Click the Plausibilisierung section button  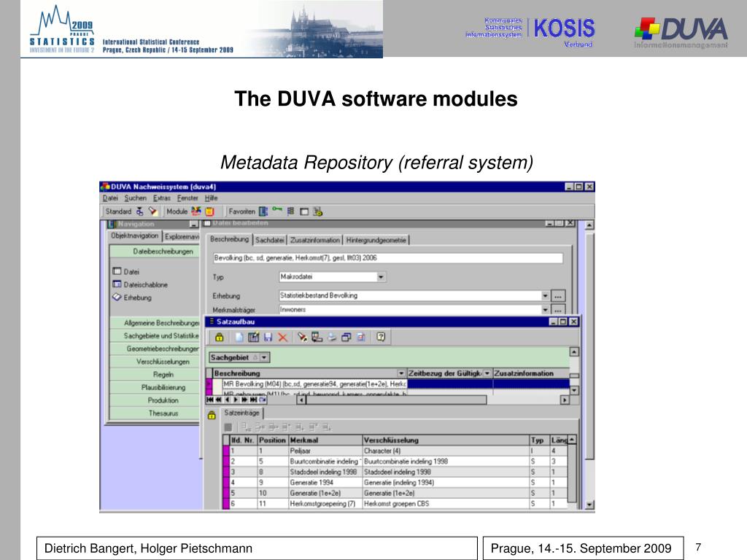tap(154, 387)
